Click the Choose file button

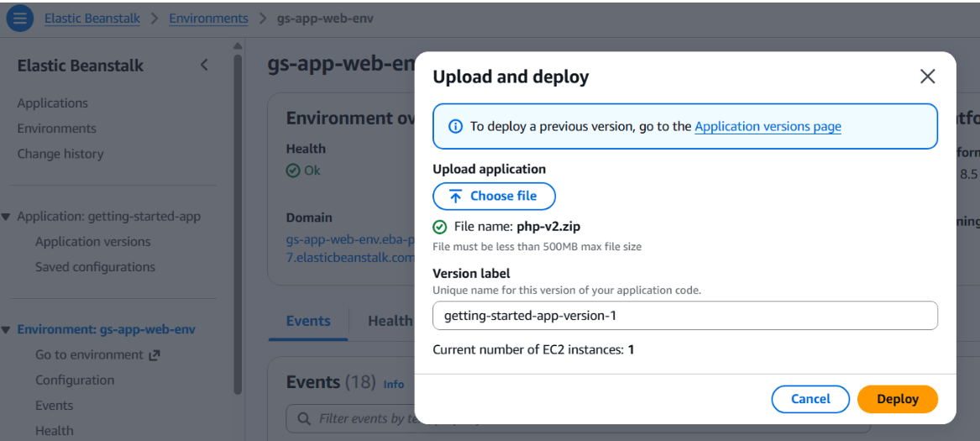click(x=494, y=197)
